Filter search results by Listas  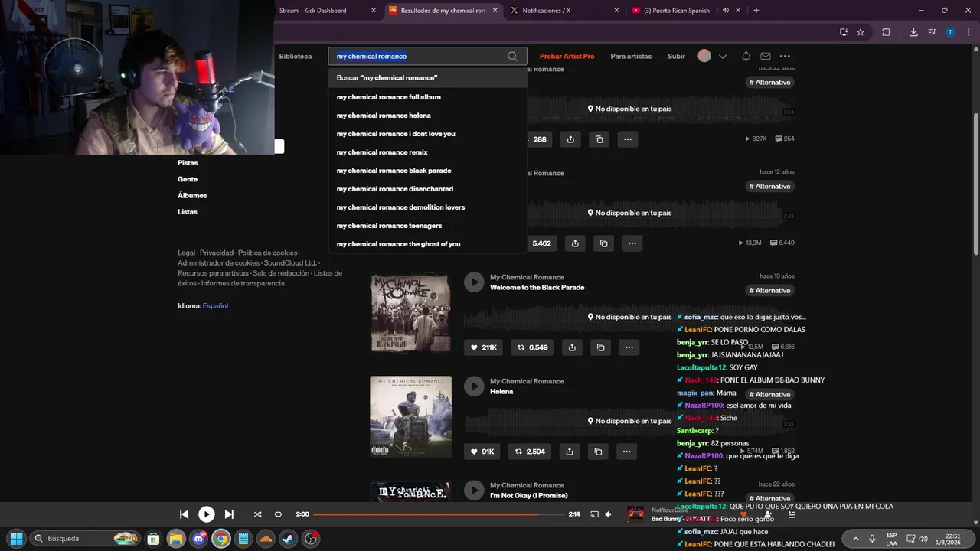(188, 212)
